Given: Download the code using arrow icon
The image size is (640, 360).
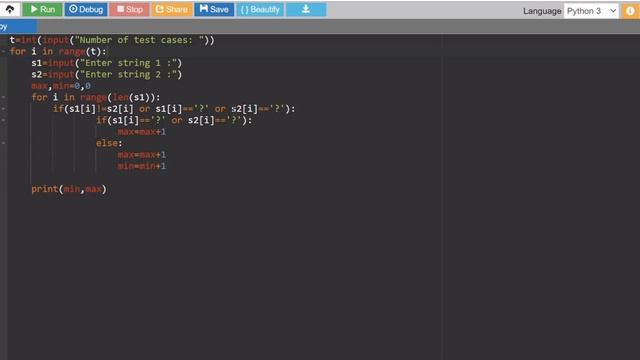Looking at the screenshot, I should pyautogui.click(x=306, y=9).
